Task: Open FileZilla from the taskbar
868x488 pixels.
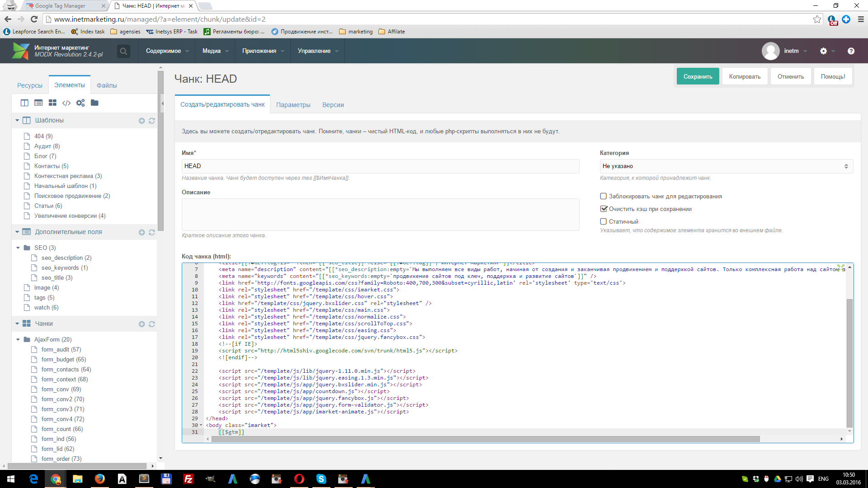Action: click(189, 479)
